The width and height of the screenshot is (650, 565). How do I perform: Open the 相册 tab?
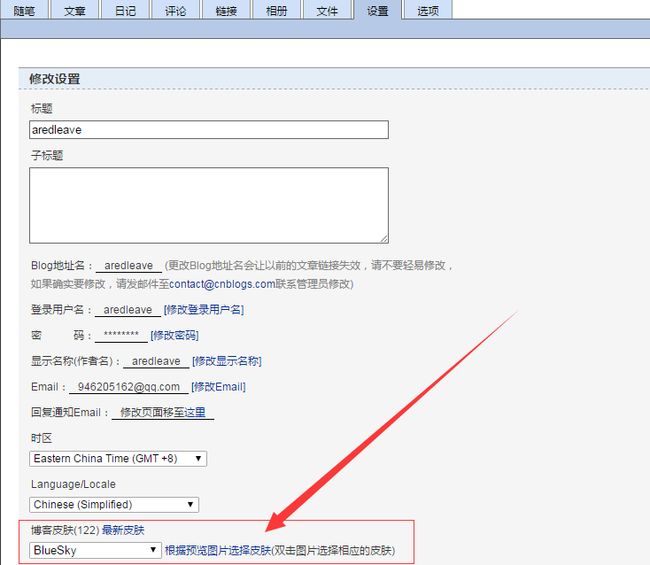pyautogui.click(x=276, y=10)
